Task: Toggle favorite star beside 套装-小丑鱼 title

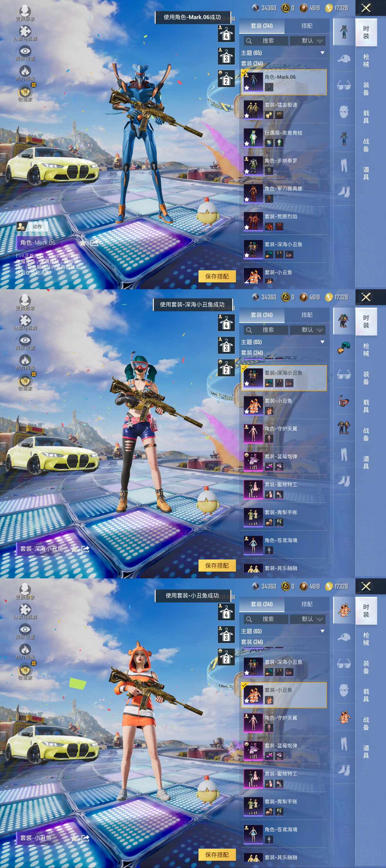Action: tap(74, 838)
